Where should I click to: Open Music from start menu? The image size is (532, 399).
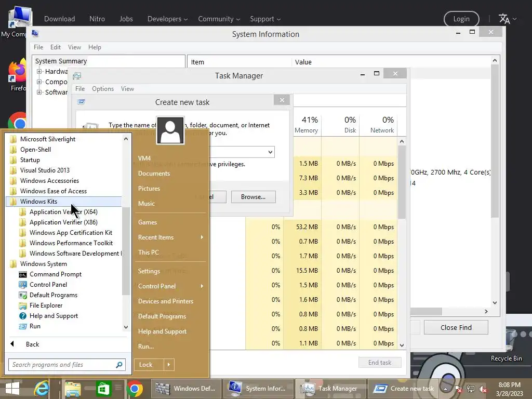coord(146,204)
